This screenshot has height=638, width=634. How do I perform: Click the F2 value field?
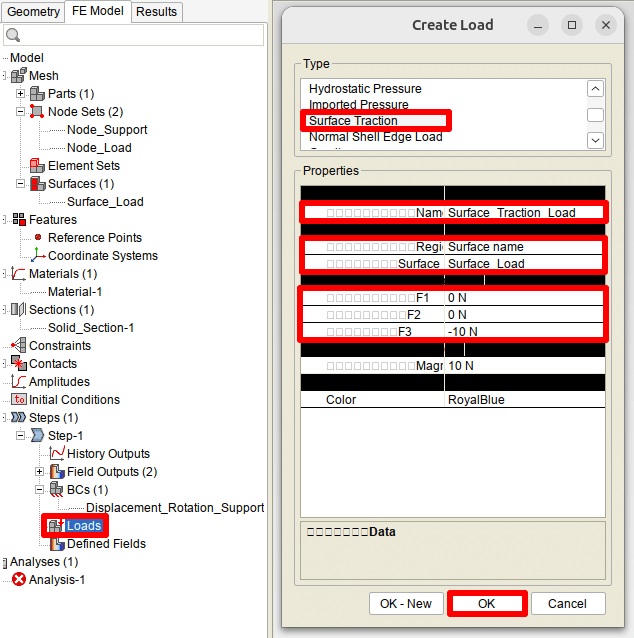coord(525,315)
